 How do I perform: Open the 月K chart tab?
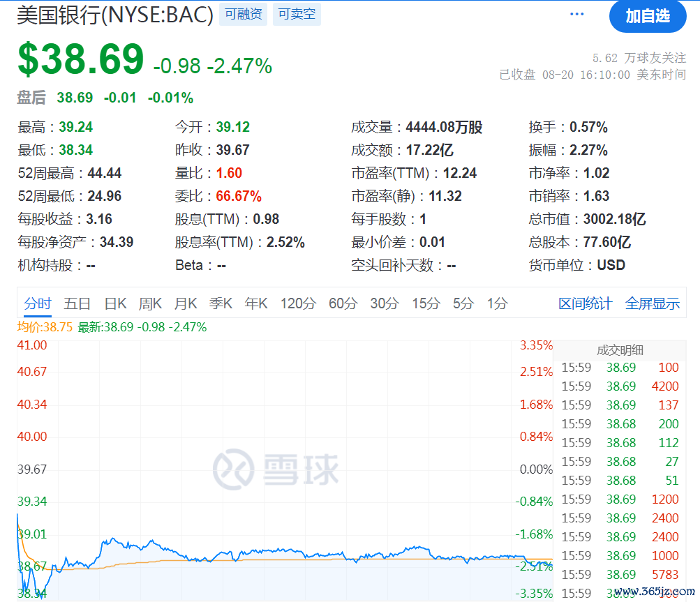185,304
